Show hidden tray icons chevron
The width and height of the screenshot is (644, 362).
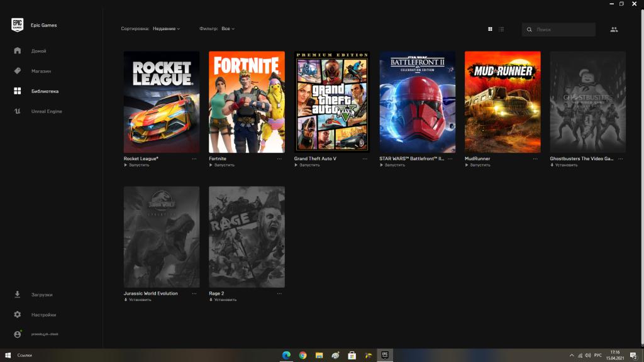tap(572, 356)
